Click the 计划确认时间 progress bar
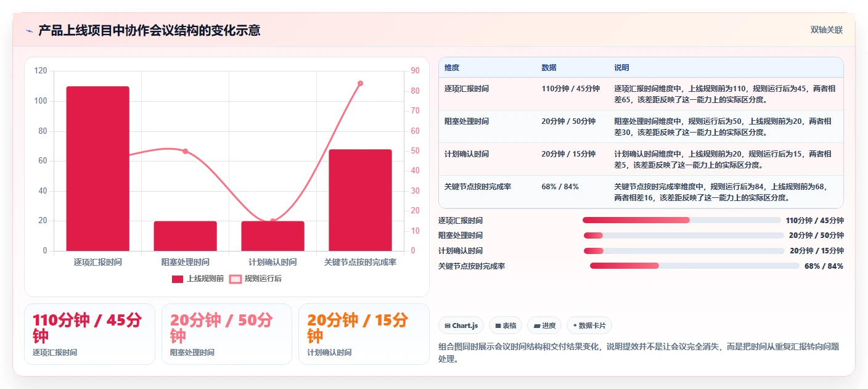Screen dimensions: 868x389 pos(684,251)
